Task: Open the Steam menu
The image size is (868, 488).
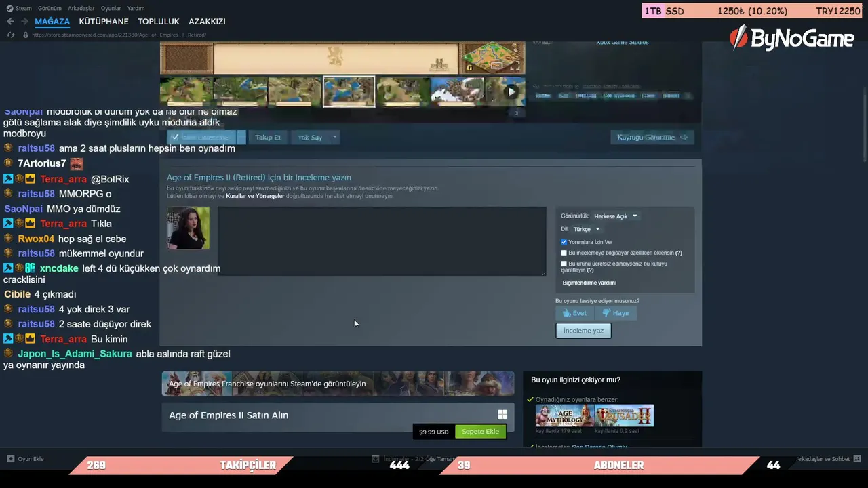Action: pos(24,8)
